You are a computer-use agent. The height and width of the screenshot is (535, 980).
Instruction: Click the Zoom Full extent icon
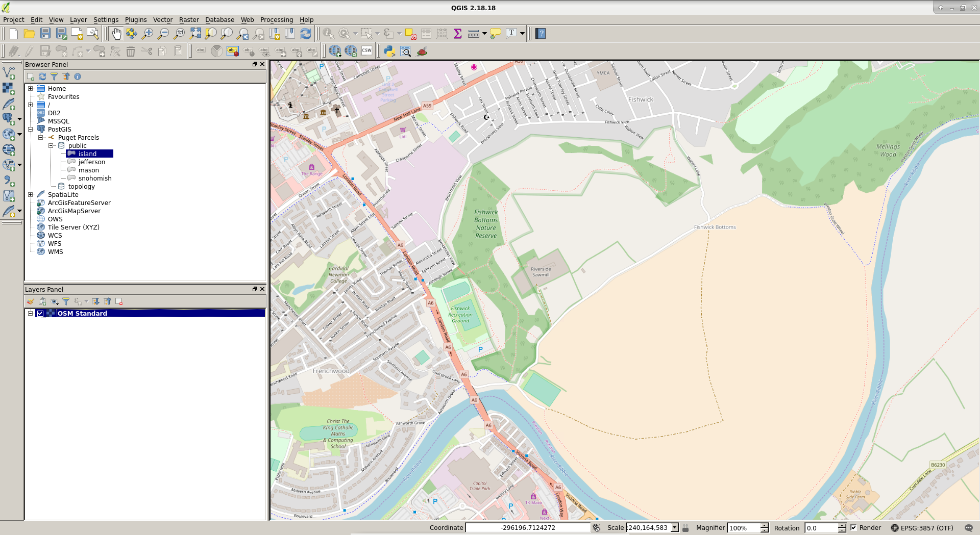point(195,34)
